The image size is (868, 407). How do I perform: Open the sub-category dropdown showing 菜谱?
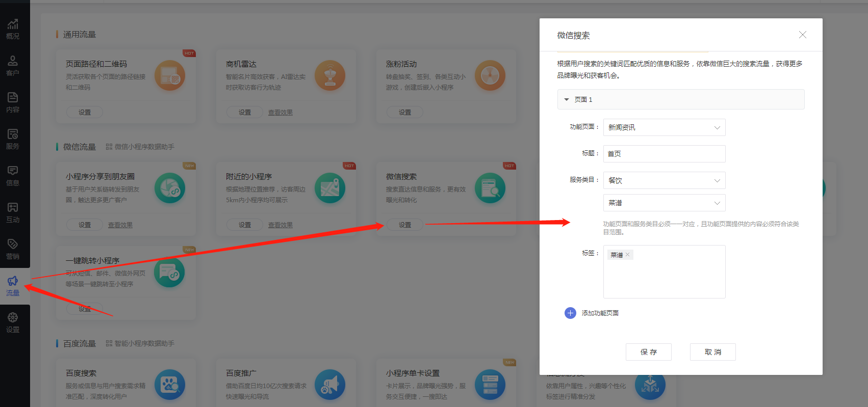[x=664, y=203]
